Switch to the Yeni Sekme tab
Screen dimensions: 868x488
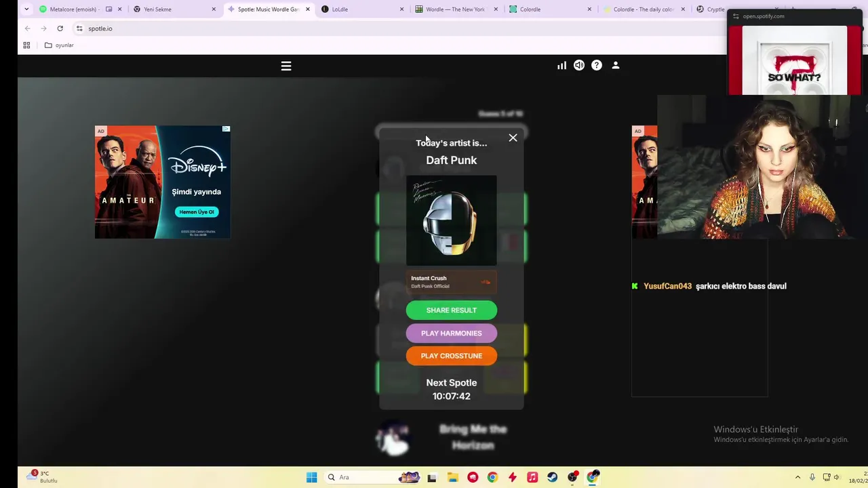coord(175,9)
